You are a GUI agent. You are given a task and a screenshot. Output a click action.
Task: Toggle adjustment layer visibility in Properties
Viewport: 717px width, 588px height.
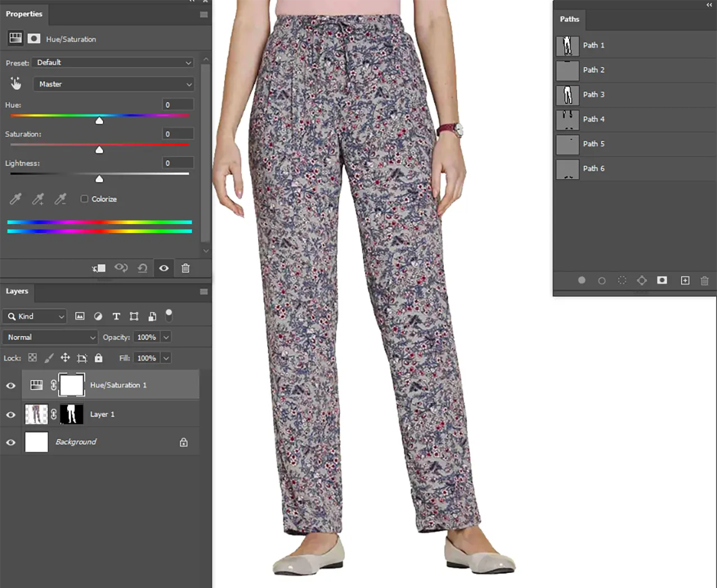pyautogui.click(x=164, y=268)
